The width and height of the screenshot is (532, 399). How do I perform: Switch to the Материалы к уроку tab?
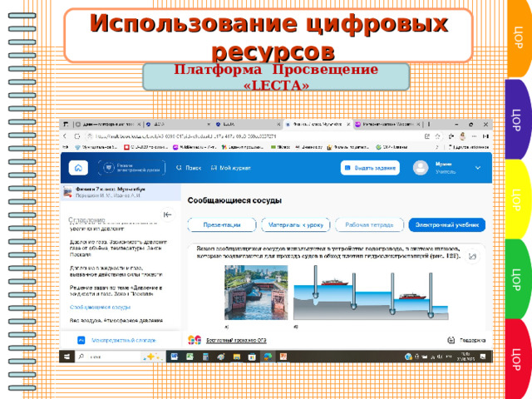tap(296, 225)
